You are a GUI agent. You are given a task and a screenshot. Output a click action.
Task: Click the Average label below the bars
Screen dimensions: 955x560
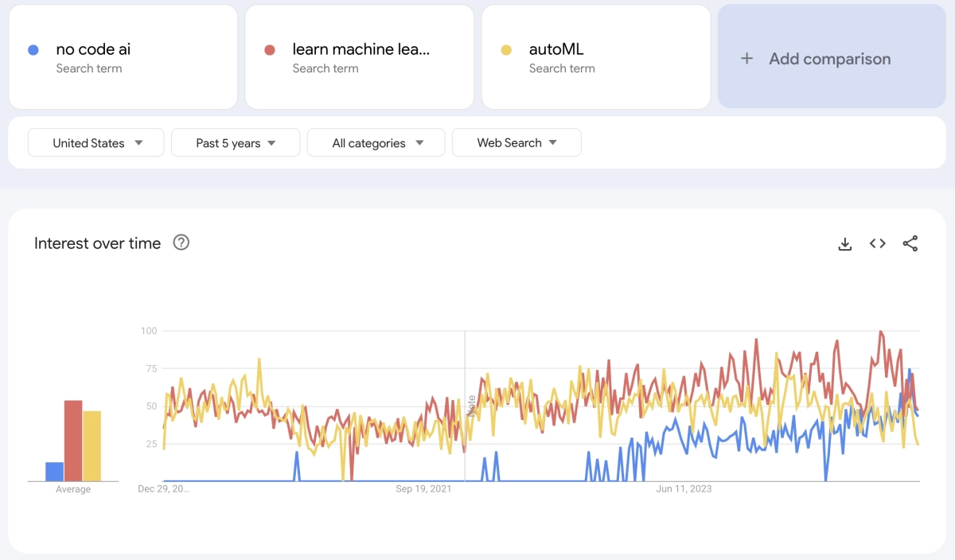tap(72, 488)
